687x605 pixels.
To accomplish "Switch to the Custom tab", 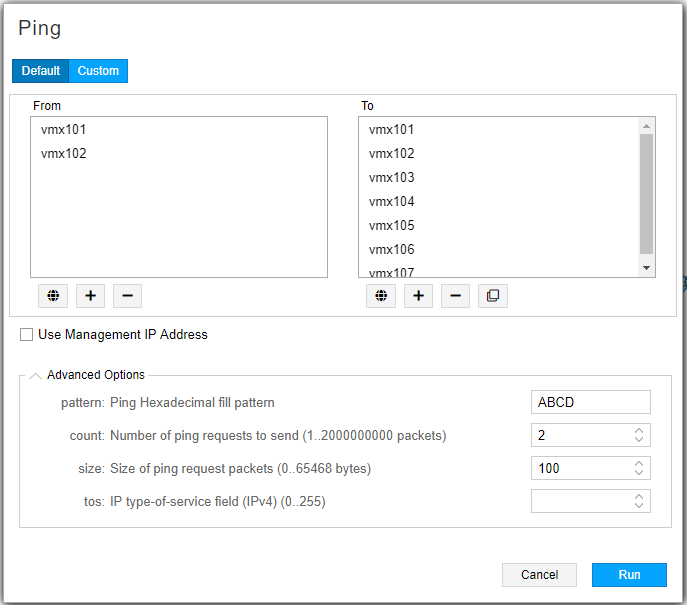I will (x=98, y=71).
